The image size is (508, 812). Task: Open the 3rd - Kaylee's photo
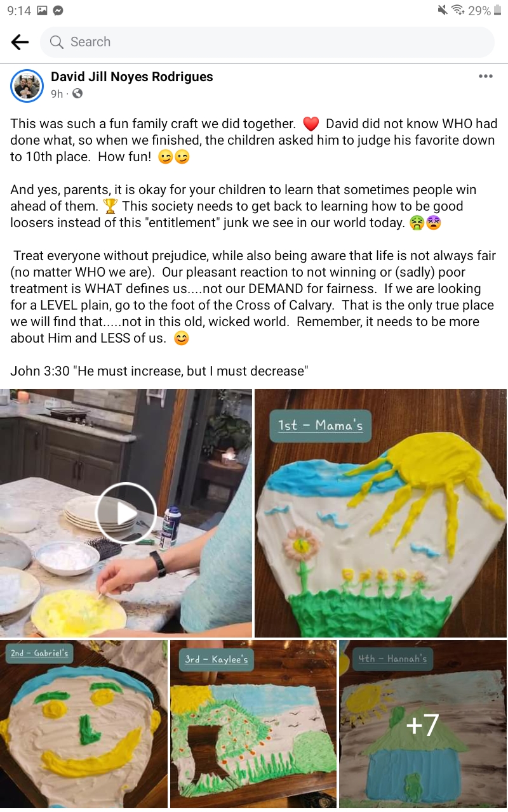253,724
